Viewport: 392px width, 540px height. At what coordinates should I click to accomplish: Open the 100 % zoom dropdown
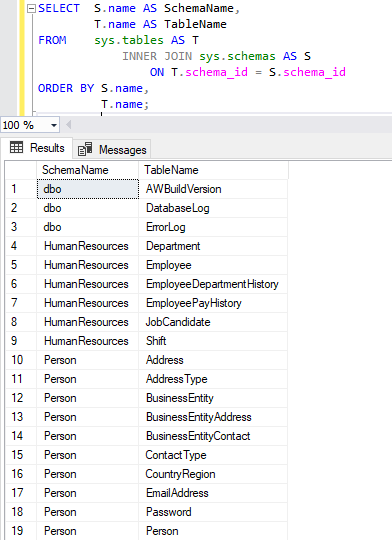(54, 125)
